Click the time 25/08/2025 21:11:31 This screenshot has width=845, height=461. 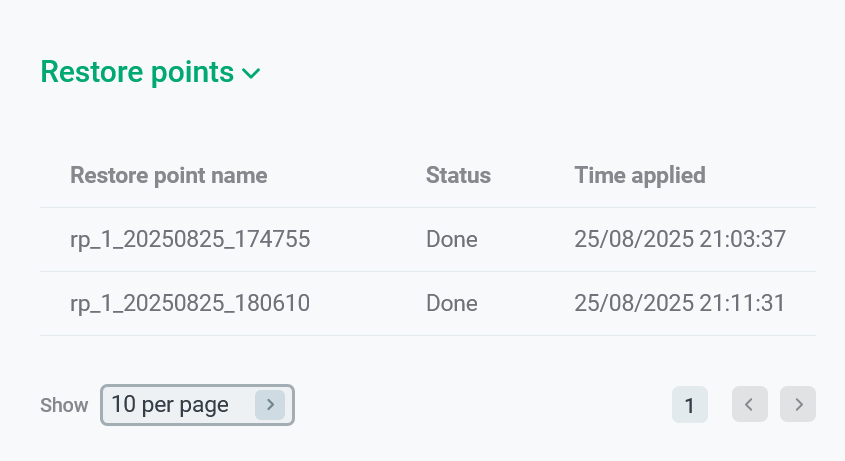pyautogui.click(x=680, y=303)
